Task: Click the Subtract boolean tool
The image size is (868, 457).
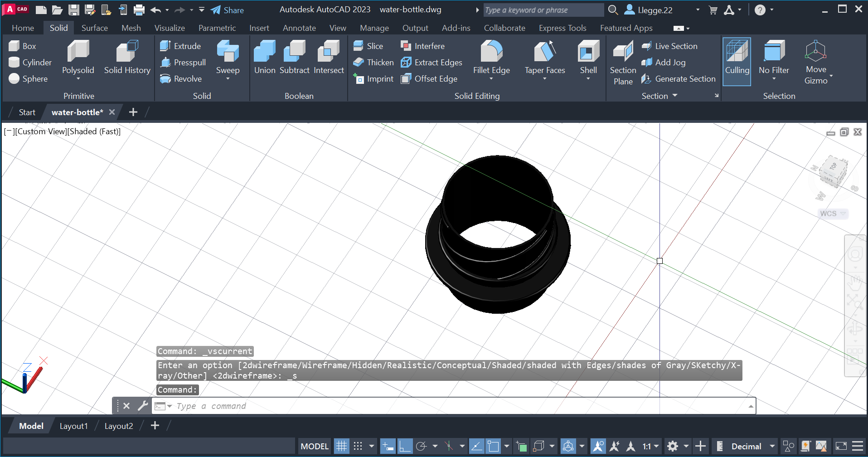Action: point(295,57)
